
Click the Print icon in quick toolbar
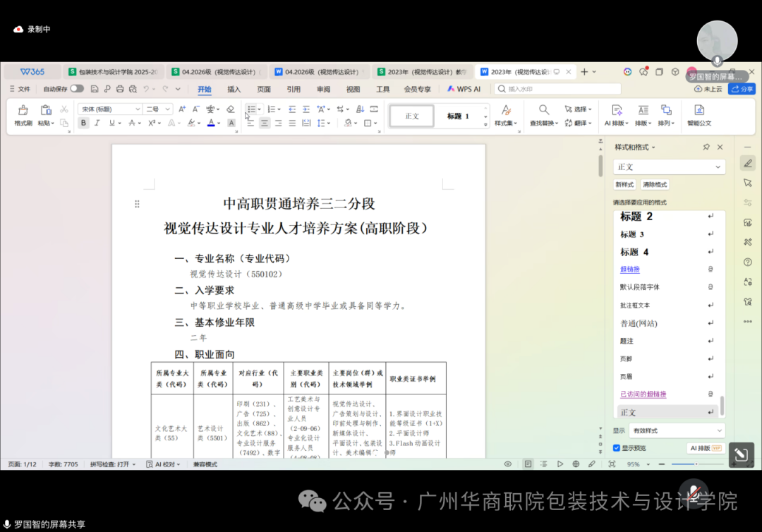[119, 89]
